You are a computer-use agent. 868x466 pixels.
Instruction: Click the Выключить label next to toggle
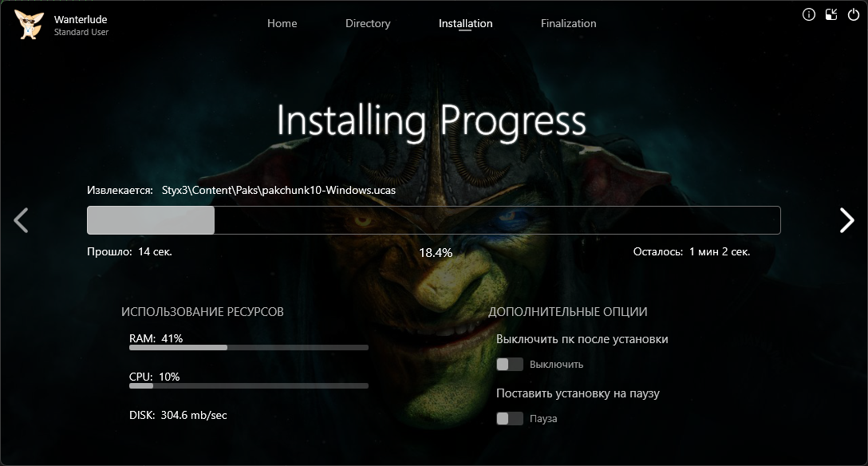tap(556, 365)
